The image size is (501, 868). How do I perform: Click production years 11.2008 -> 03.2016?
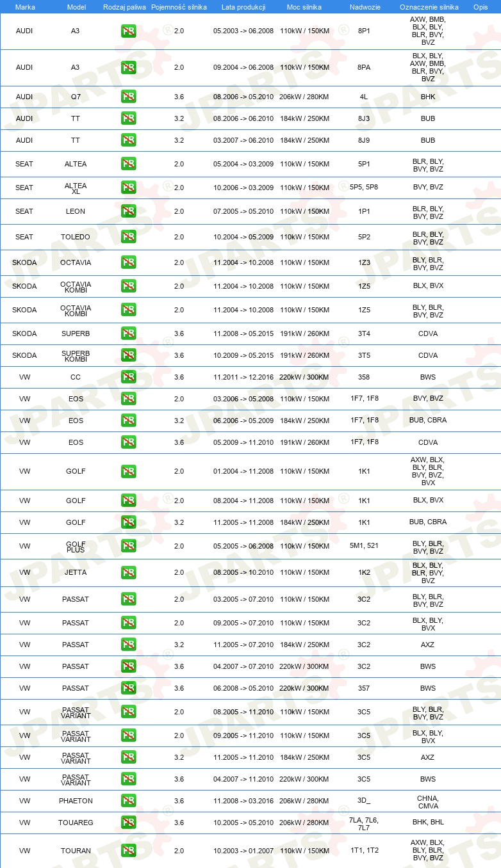pos(243,801)
